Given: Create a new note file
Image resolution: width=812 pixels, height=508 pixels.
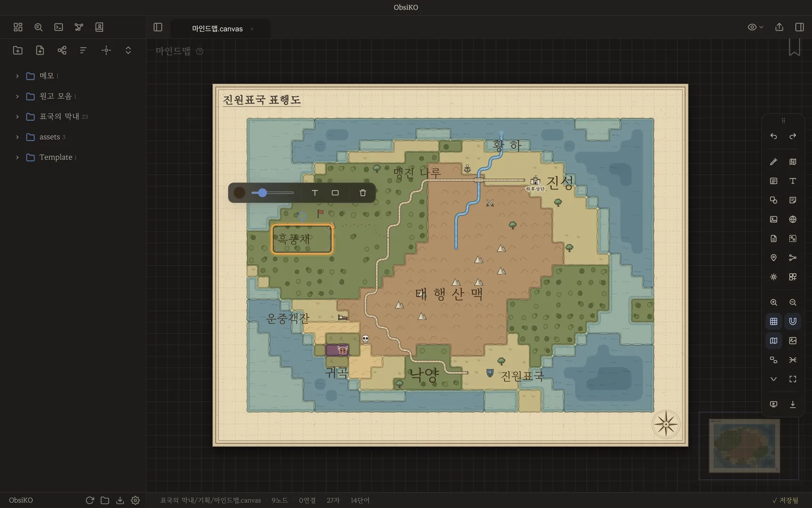Looking at the screenshot, I should (x=40, y=50).
